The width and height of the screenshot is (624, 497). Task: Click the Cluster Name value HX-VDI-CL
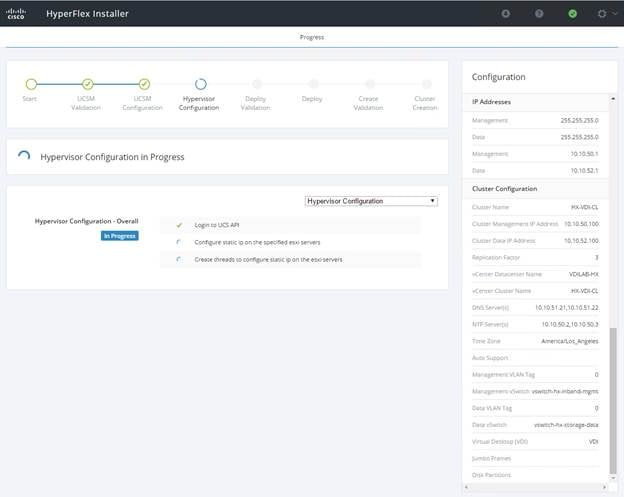584,207
